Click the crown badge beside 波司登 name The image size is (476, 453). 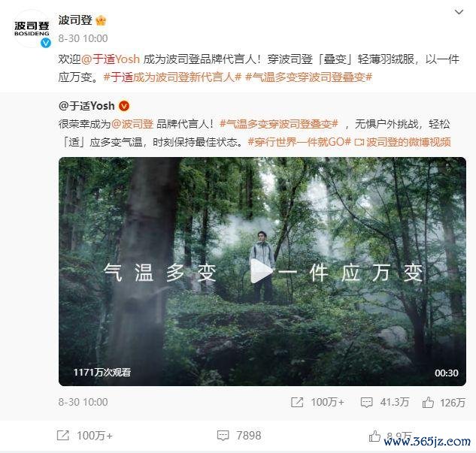click(101, 20)
